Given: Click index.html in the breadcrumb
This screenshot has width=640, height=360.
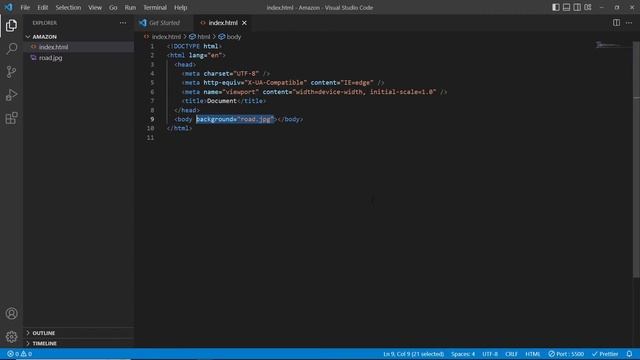Looking at the screenshot, I should click(x=166, y=37).
